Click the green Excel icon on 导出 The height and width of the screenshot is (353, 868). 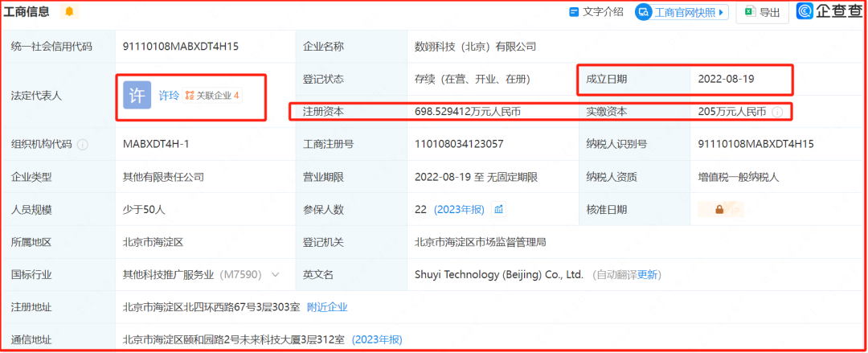coord(750,11)
